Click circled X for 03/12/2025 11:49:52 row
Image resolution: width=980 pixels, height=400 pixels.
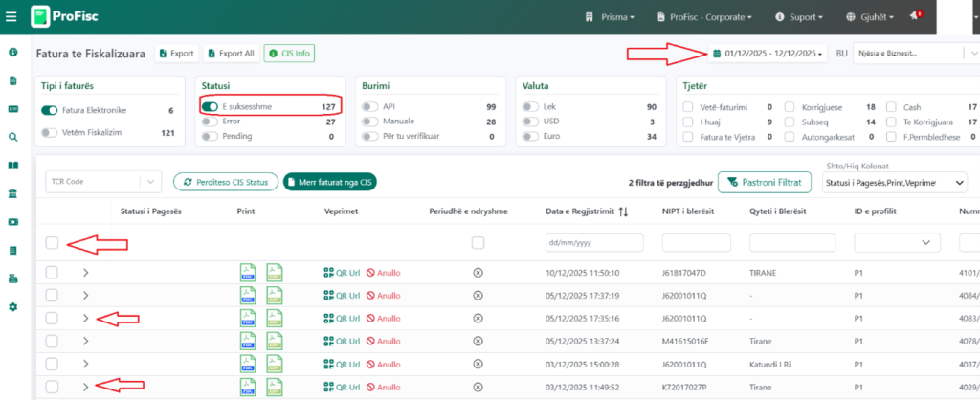[x=478, y=387]
